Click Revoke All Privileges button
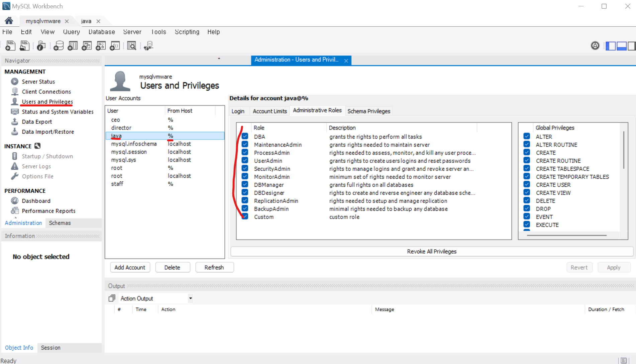 [x=432, y=251]
